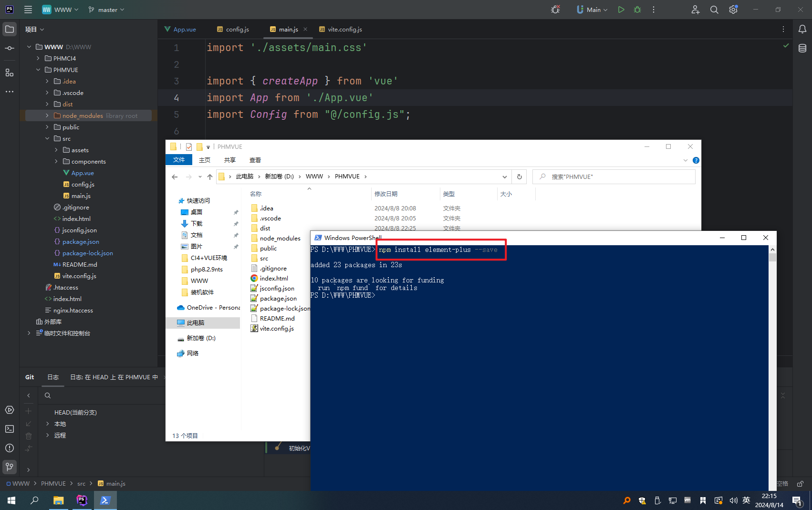
Task: Go up one folder in Explorer
Action: click(210, 177)
